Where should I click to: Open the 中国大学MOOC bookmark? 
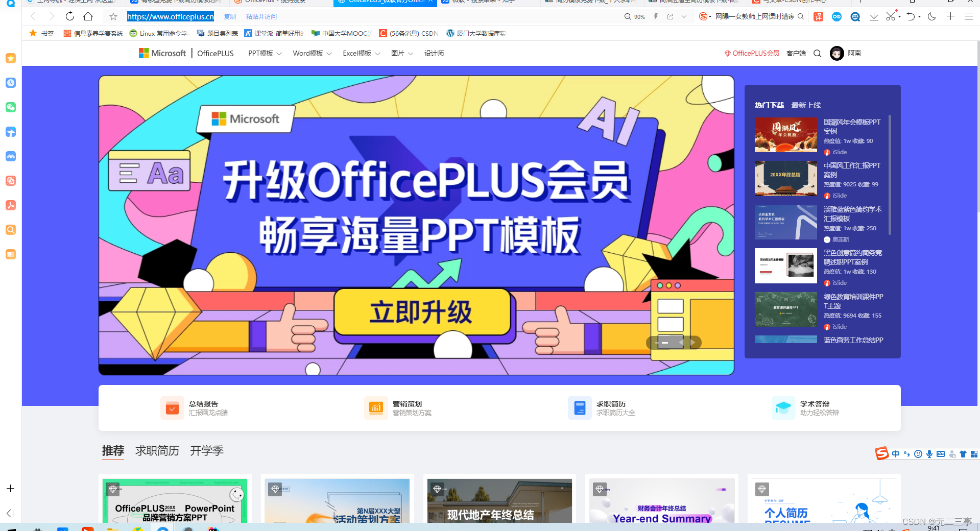342,33
